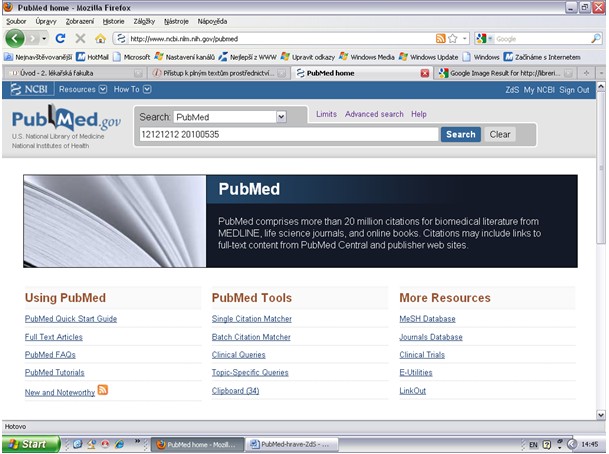This screenshot has width=609, height=454.
Task: Open Clipboard (34) link
Action: coord(235,391)
